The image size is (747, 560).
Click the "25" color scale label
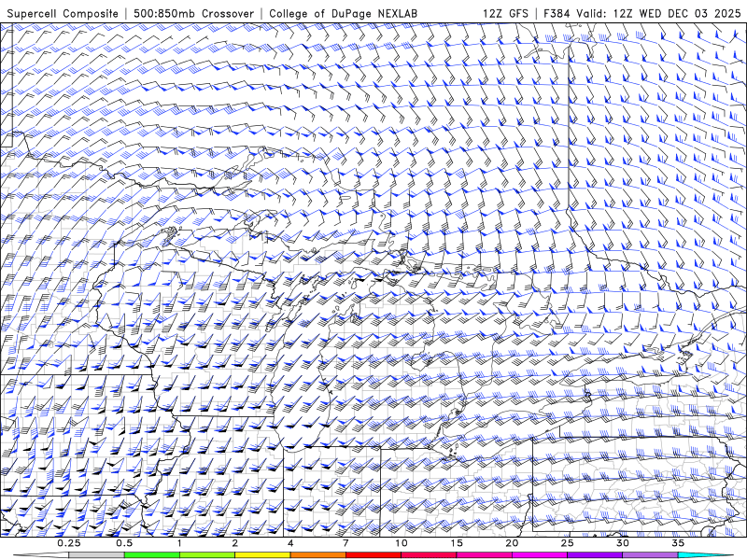567,543
